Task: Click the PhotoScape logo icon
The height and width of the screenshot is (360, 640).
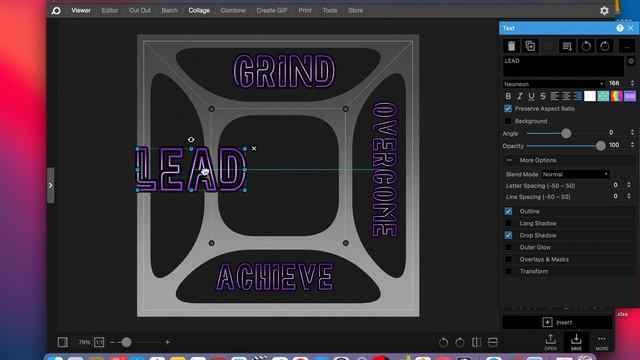Action: pos(56,11)
